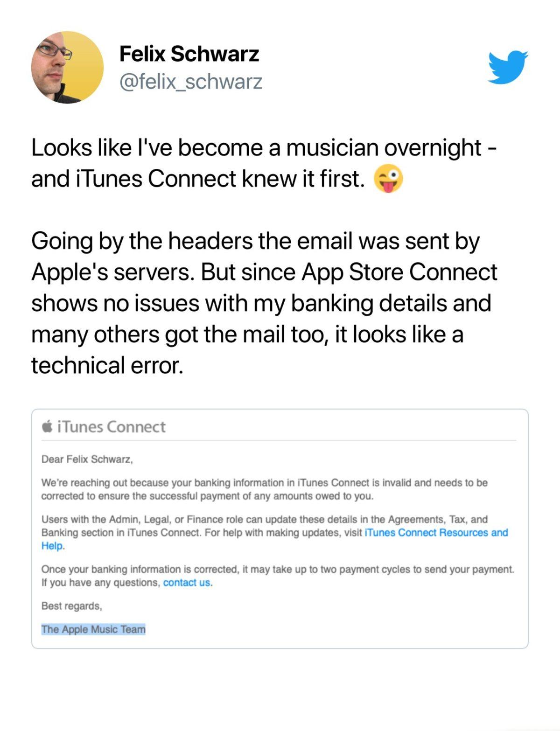The height and width of the screenshot is (731, 560).
Task: Click the winking tongue-out emoji
Action: click(389, 178)
